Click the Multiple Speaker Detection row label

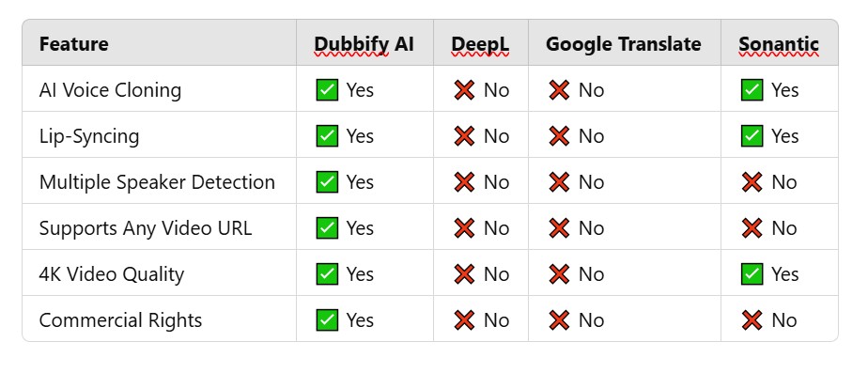tap(157, 182)
